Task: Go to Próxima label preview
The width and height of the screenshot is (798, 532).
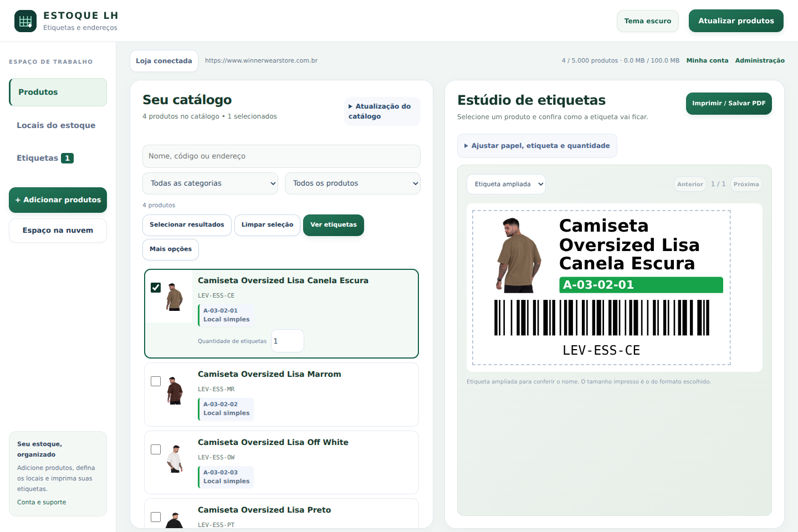Action: pos(746,185)
